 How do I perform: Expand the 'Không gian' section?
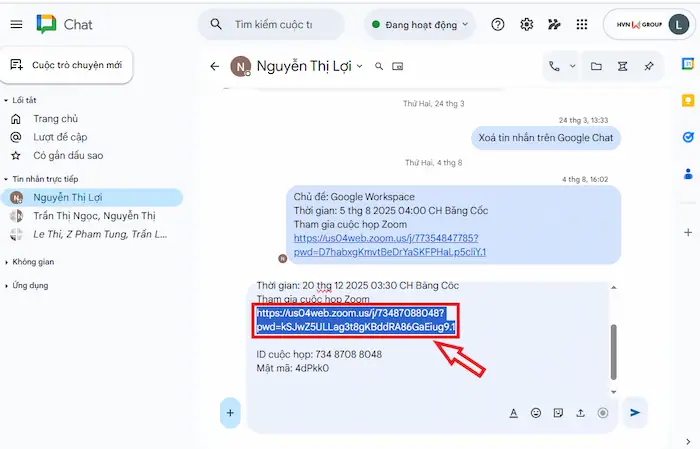pyautogui.click(x=7, y=261)
